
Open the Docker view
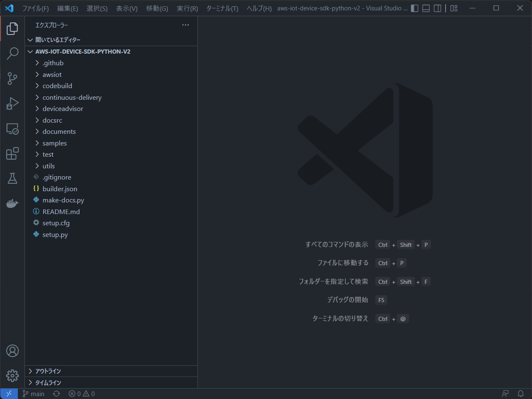12,203
